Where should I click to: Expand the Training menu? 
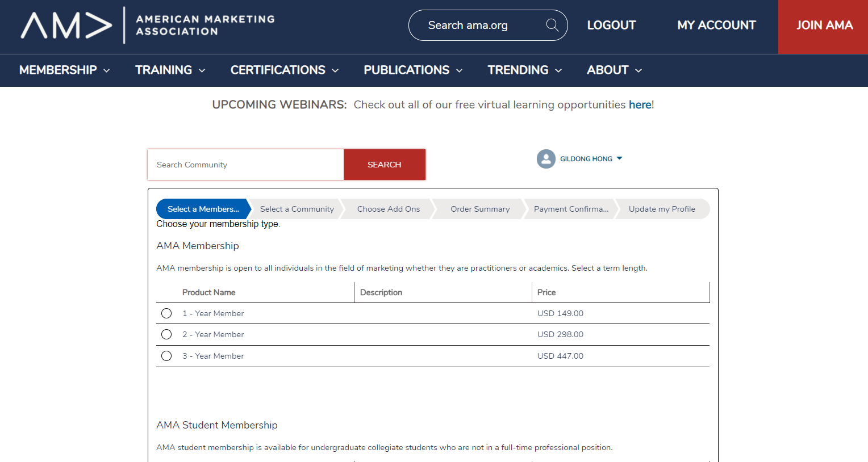pos(170,70)
